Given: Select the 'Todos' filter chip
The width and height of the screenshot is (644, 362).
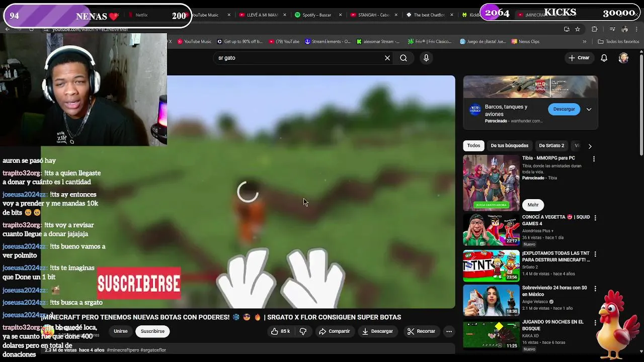Looking at the screenshot, I should pos(473,146).
